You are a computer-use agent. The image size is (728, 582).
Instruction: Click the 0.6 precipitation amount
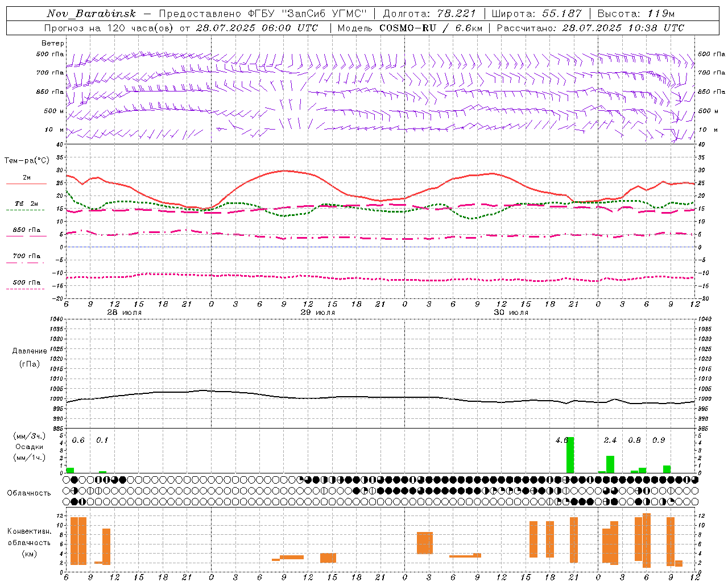pyautogui.click(x=78, y=440)
